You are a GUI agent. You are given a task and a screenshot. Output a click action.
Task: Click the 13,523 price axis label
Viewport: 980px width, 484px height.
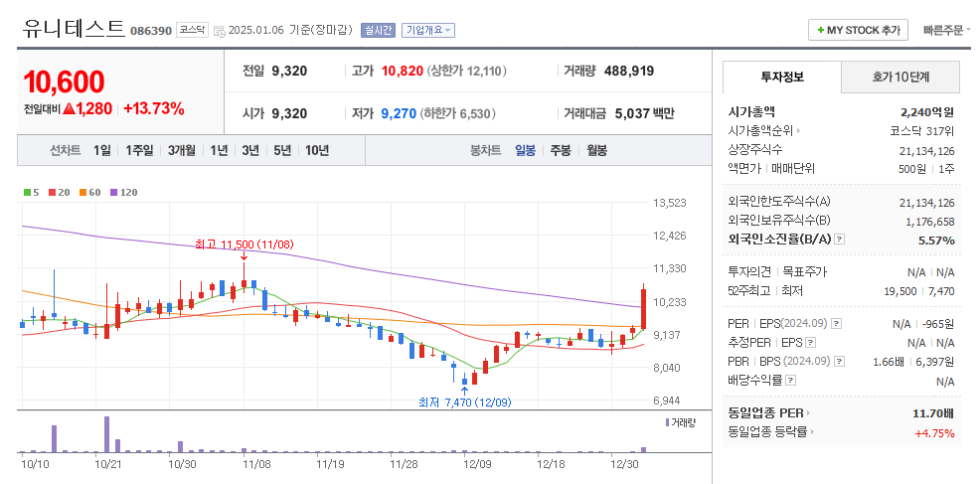point(669,203)
